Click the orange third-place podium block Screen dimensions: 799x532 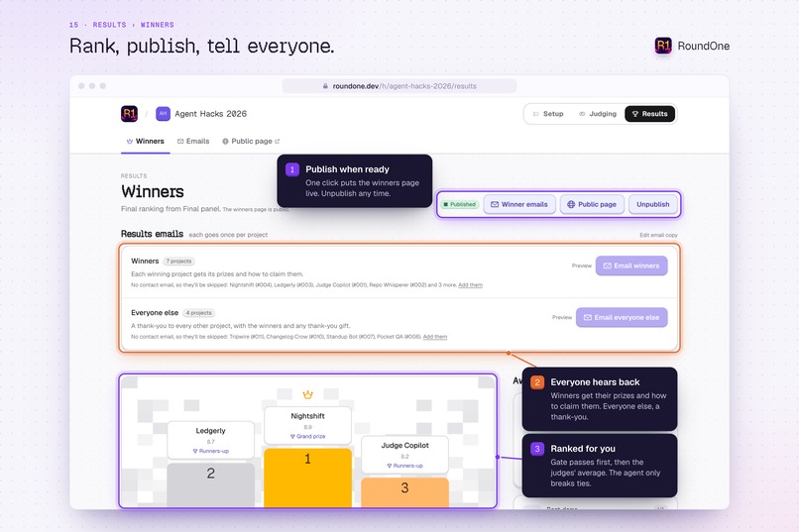(404, 492)
